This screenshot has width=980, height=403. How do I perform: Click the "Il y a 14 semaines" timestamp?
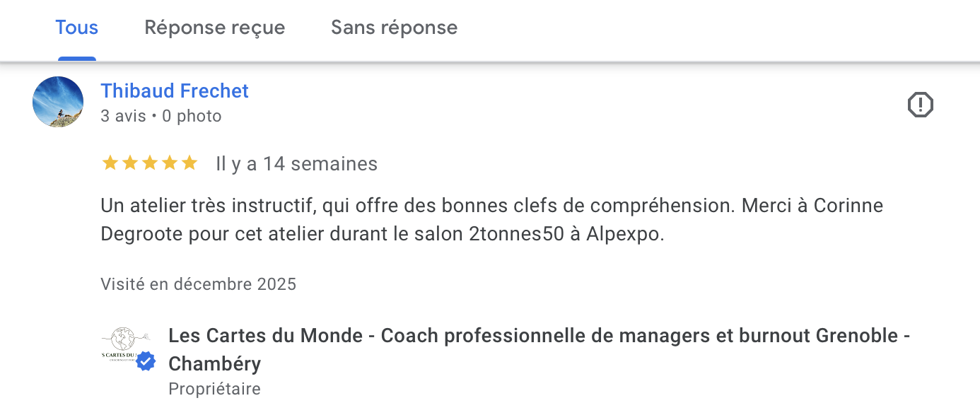coord(296,164)
